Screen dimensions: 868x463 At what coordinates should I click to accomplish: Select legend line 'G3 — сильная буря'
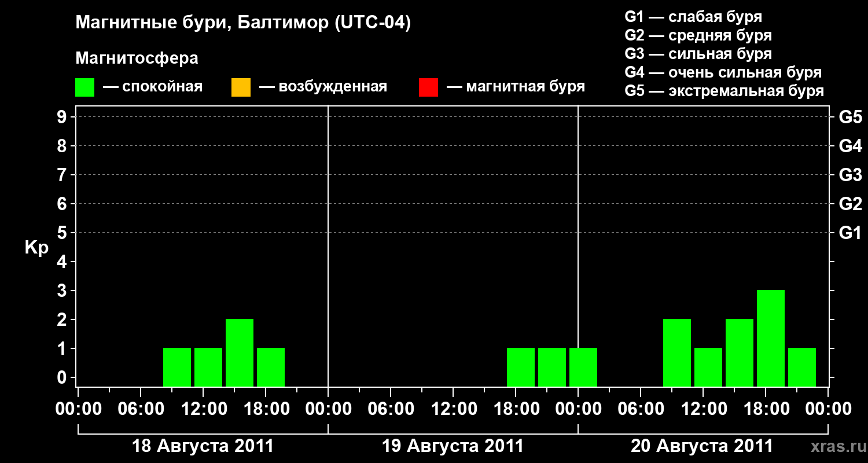[698, 54]
